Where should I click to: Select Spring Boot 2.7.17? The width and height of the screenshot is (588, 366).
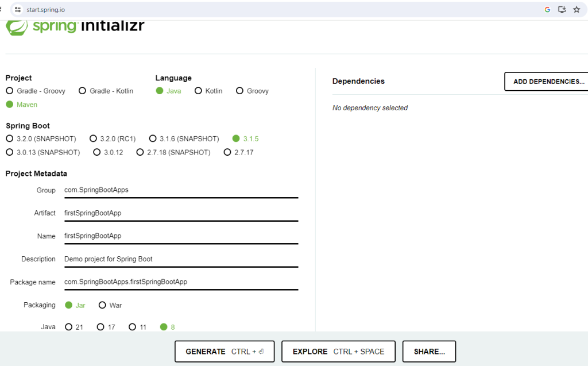tap(238, 152)
